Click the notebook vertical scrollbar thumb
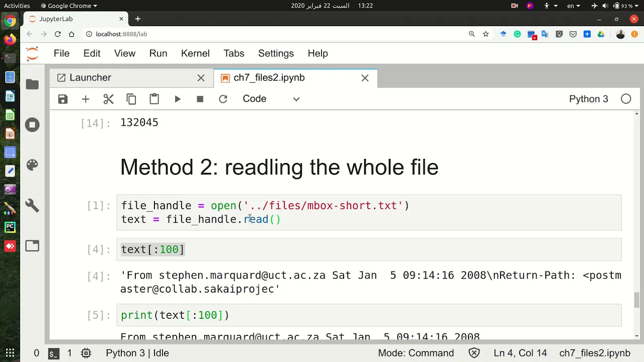Image resolution: width=644 pixels, height=362 pixels. click(x=636, y=300)
